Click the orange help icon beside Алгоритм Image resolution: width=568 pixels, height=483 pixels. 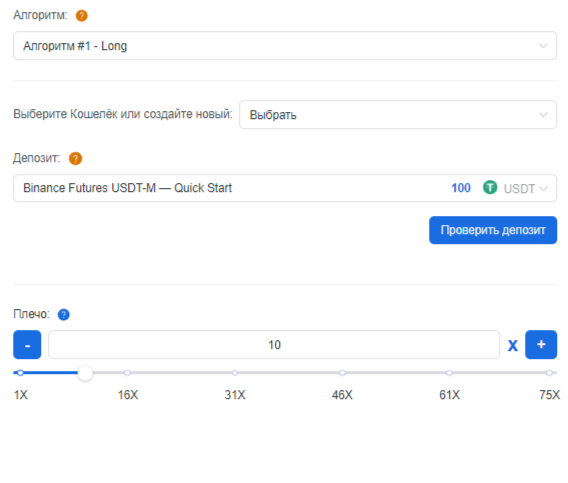point(82,16)
